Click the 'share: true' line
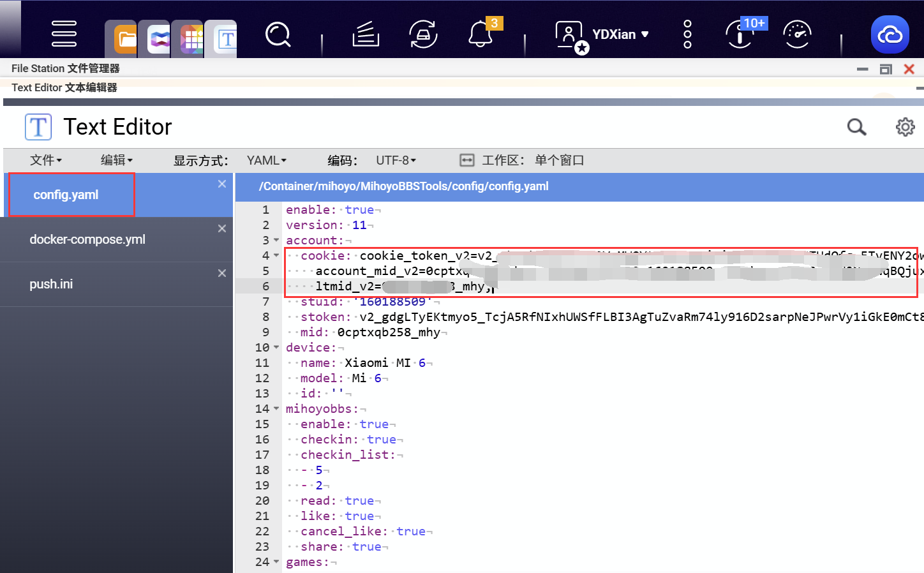This screenshot has width=924, height=573. point(341,547)
